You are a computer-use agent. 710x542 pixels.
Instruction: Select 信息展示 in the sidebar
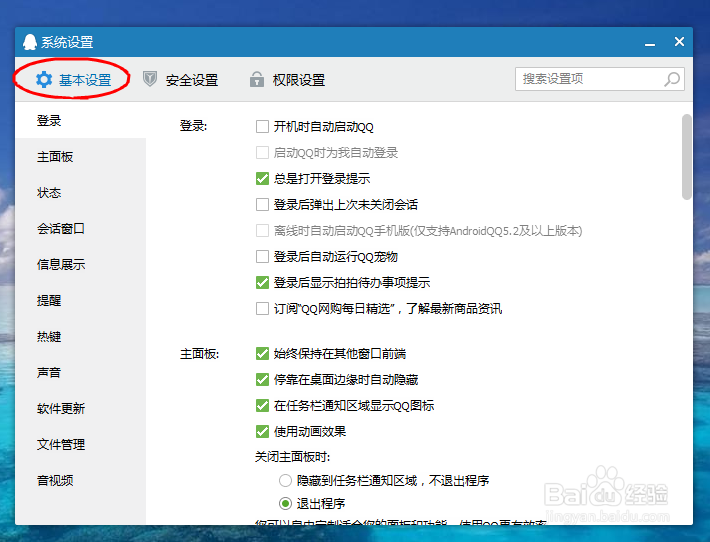pos(81,264)
